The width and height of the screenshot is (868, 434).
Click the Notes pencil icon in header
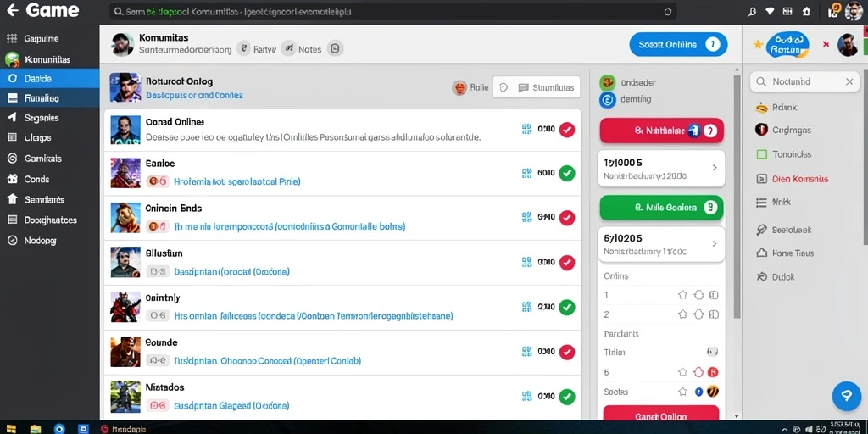(x=288, y=48)
